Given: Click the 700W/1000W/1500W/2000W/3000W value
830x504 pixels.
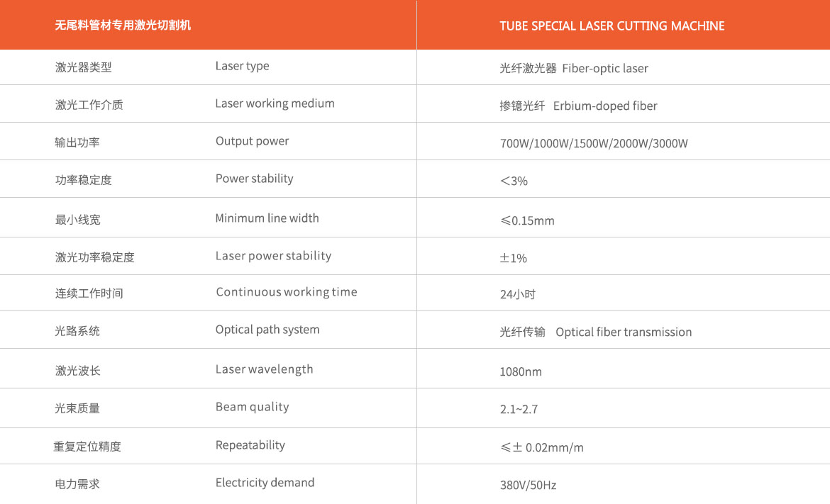Looking at the screenshot, I should pos(594,143).
